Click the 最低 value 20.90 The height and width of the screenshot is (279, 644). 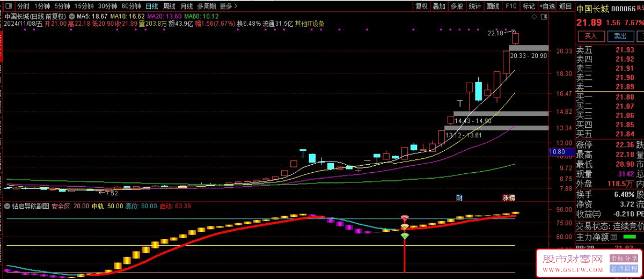[x=625, y=164]
